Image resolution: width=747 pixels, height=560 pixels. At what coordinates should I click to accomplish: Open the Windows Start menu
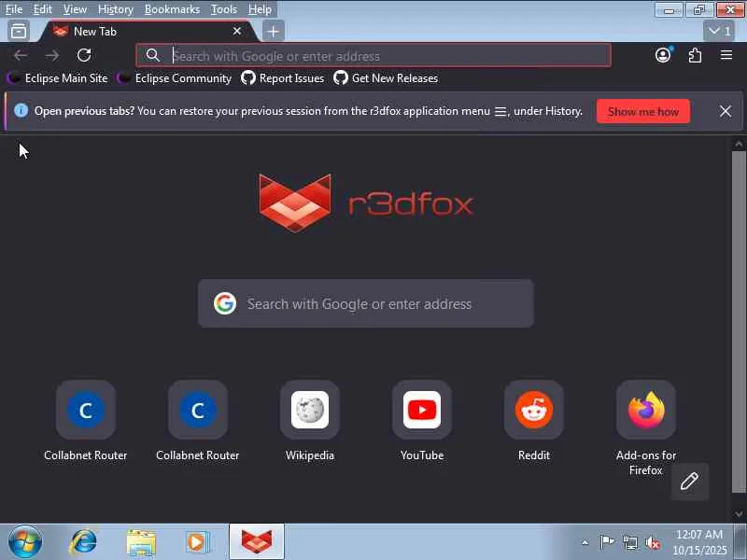(x=25, y=542)
